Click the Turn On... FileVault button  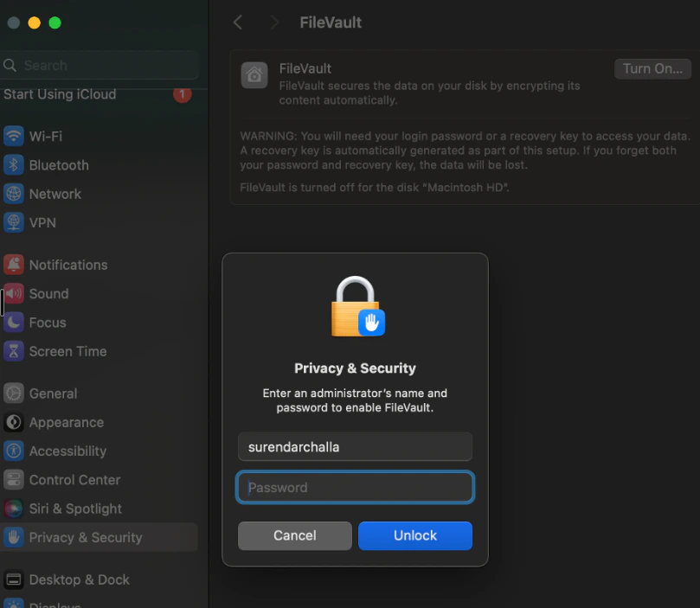[652, 68]
